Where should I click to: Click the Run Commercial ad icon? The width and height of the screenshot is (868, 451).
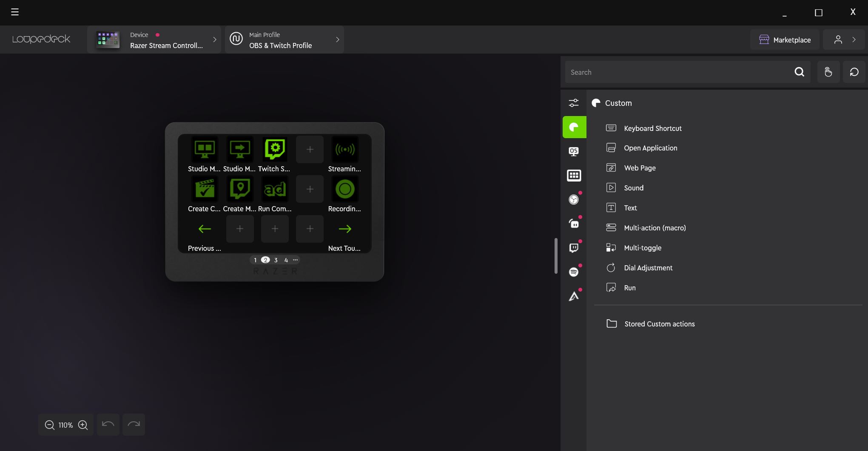[275, 189]
